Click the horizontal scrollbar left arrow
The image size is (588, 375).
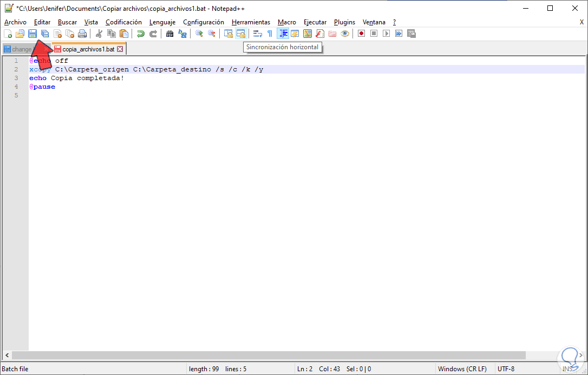pyautogui.click(x=6, y=355)
